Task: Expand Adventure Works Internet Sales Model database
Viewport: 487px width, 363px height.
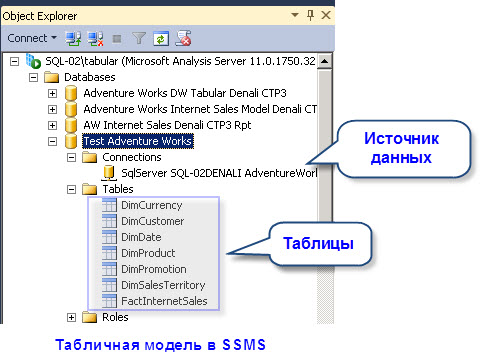Action: 52,109
